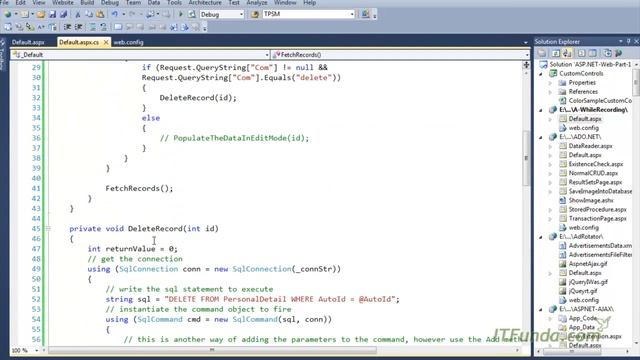Click the Open File folder icon

pyautogui.click(x=40, y=14)
